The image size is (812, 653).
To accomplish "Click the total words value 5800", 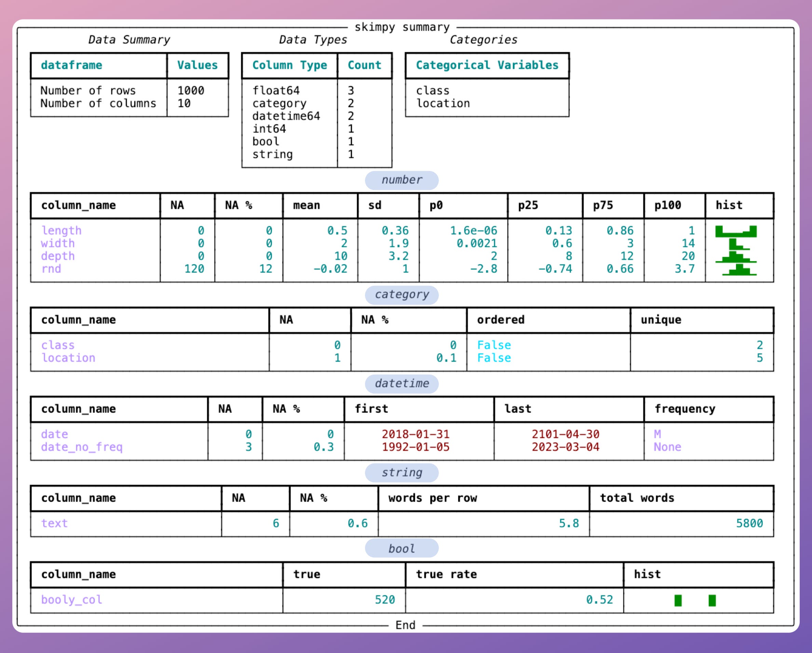I will click(749, 524).
